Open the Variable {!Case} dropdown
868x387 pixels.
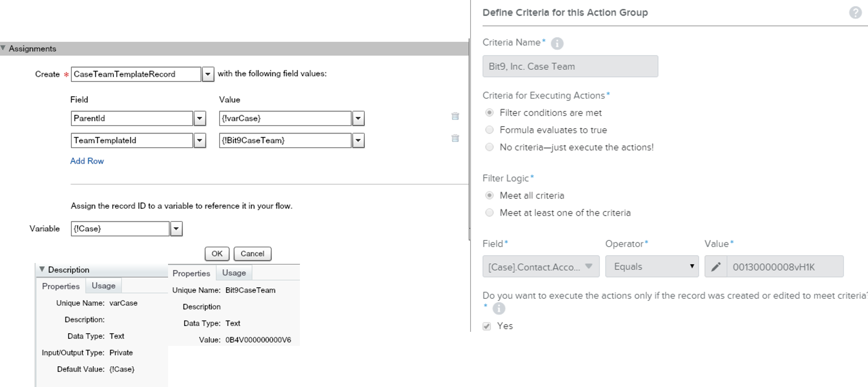[x=177, y=229]
